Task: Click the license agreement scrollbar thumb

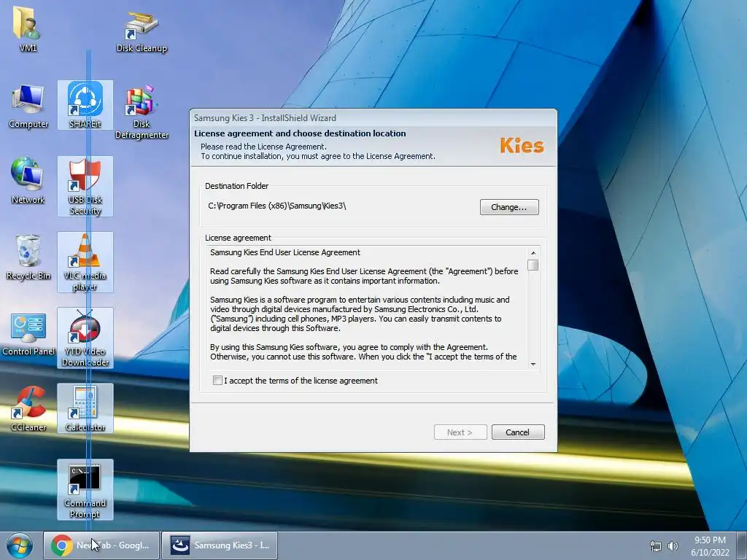Action: pos(533,265)
